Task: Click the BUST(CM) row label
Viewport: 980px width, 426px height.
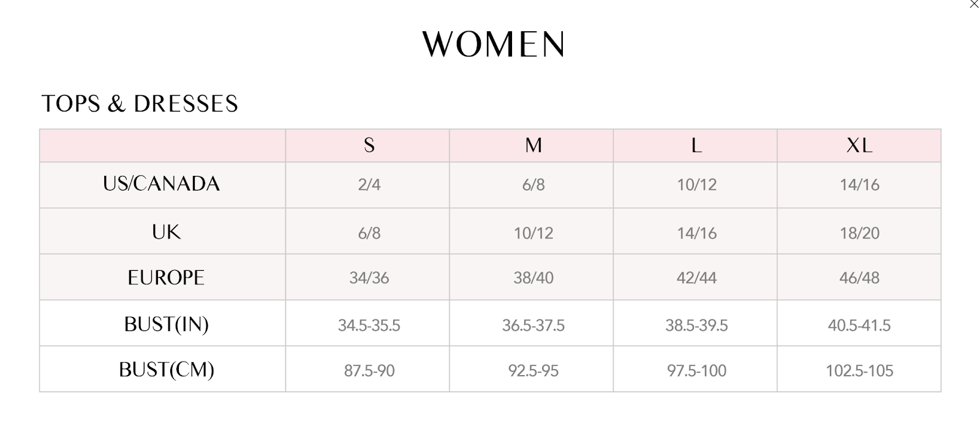Action: tap(166, 370)
